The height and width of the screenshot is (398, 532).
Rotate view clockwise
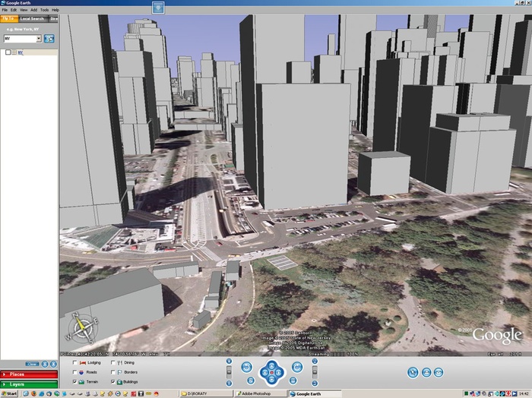(x=297, y=367)
